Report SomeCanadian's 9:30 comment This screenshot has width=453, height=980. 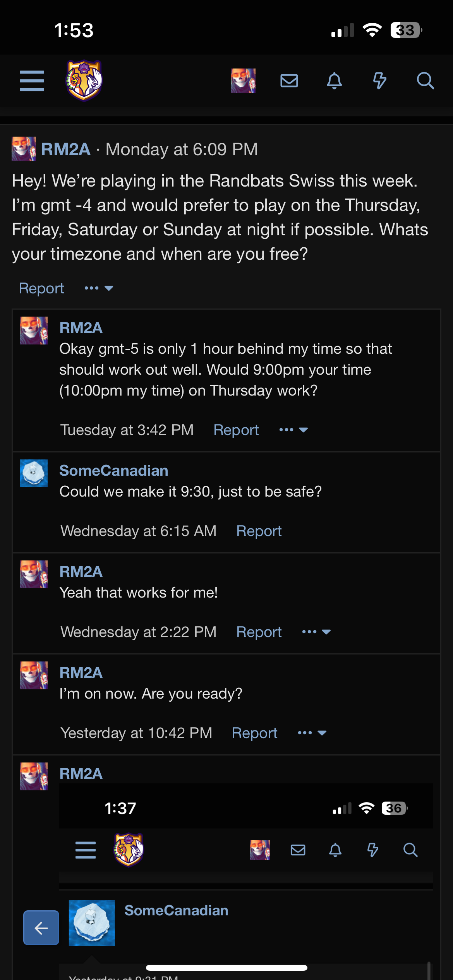pos(259,531)
